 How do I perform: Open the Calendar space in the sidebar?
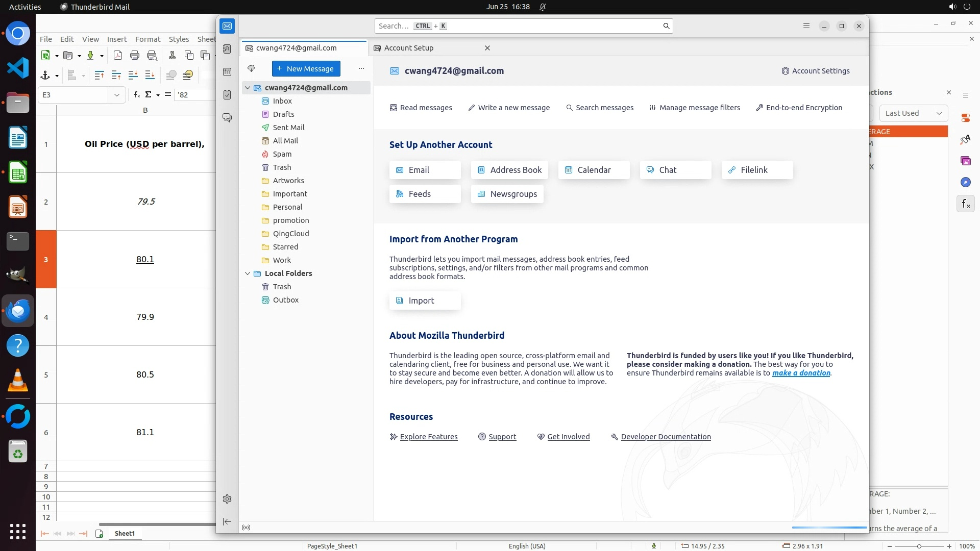point(227,72)
